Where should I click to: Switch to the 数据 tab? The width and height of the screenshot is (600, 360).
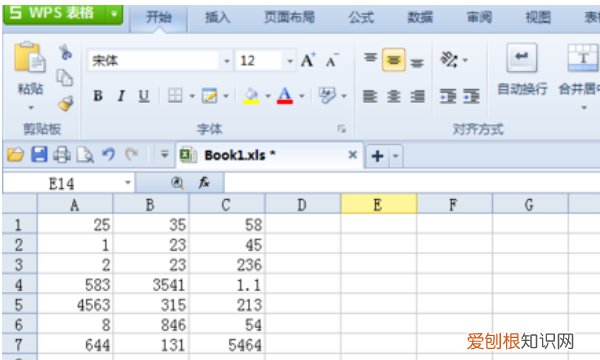pos(420,17)
